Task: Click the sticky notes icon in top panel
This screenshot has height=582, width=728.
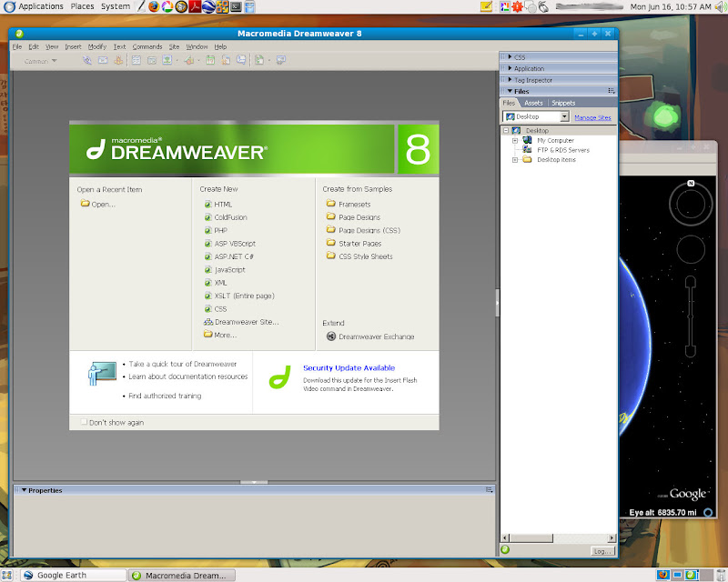Action: click(486, 7)
